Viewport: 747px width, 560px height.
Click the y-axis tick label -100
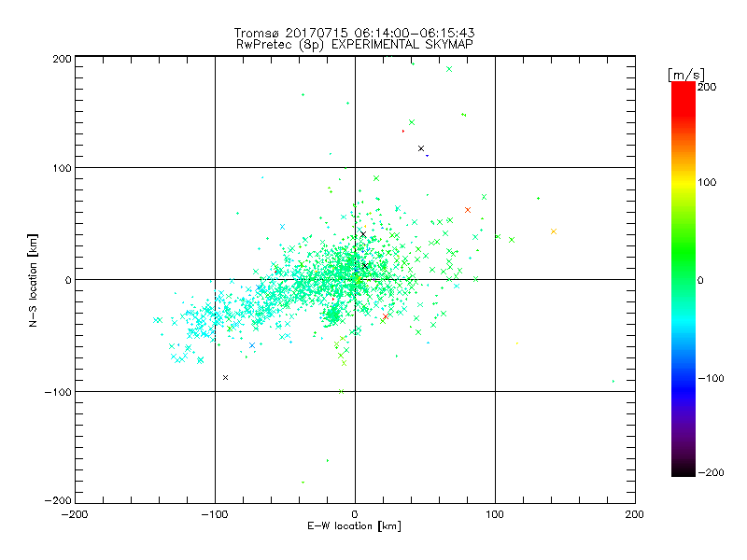point(58,392)
